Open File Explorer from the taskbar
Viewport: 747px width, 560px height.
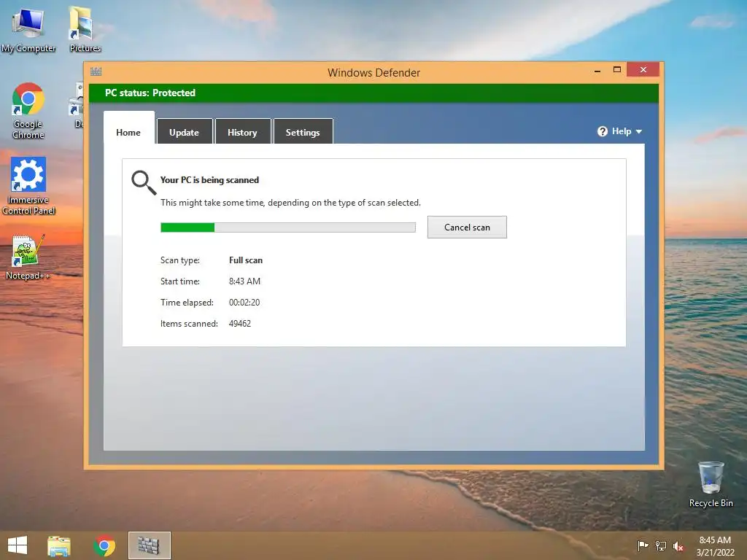click(x=59, y=545)
